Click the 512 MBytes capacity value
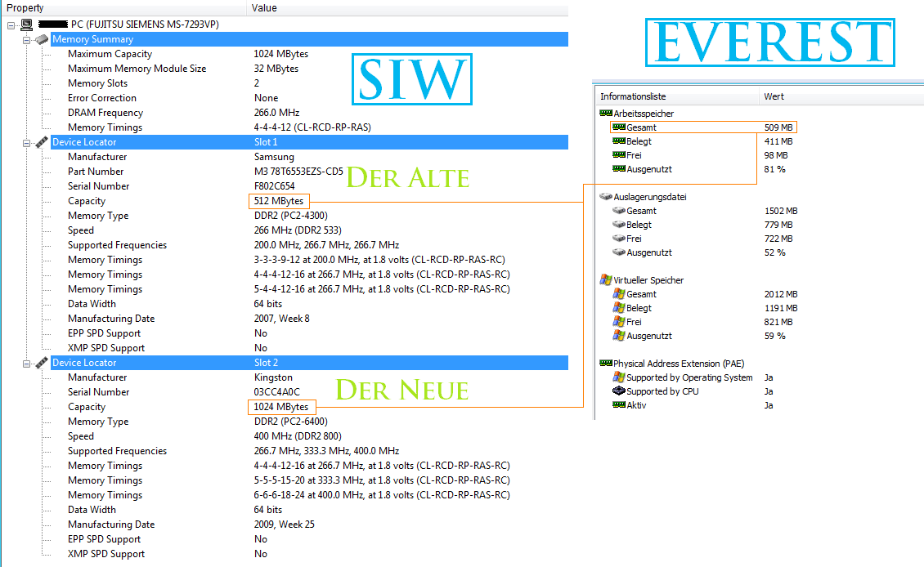 pos(279,201)
